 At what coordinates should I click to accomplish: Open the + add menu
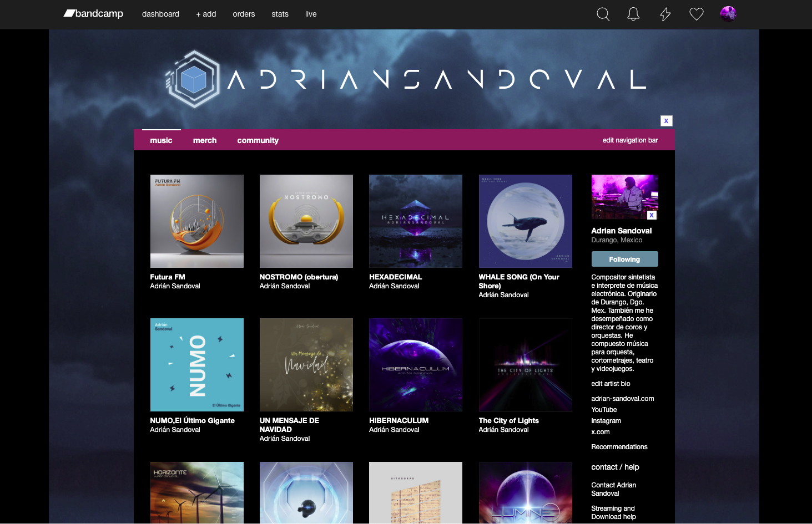point(206,14)
